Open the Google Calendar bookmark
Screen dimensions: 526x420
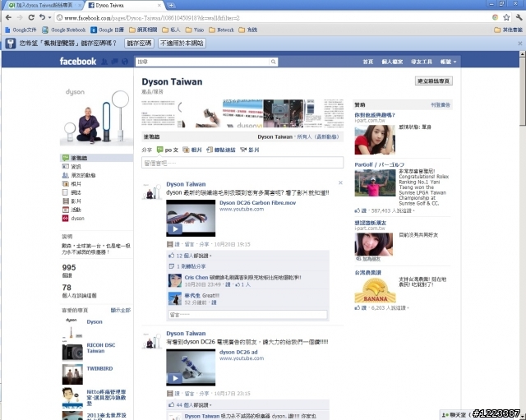pyautogui.click(x=108, y=30)
